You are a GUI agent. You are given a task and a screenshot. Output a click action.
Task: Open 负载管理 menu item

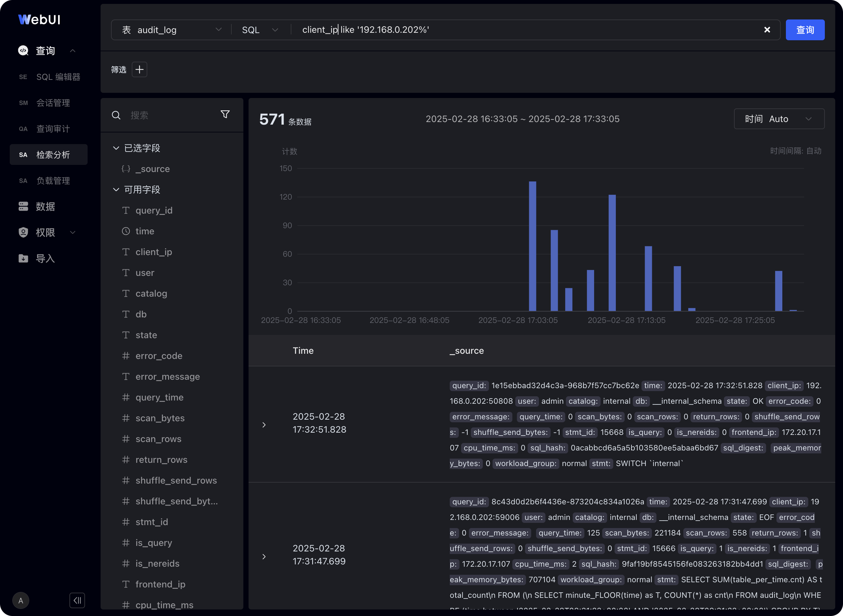click(x=48, y=180)
